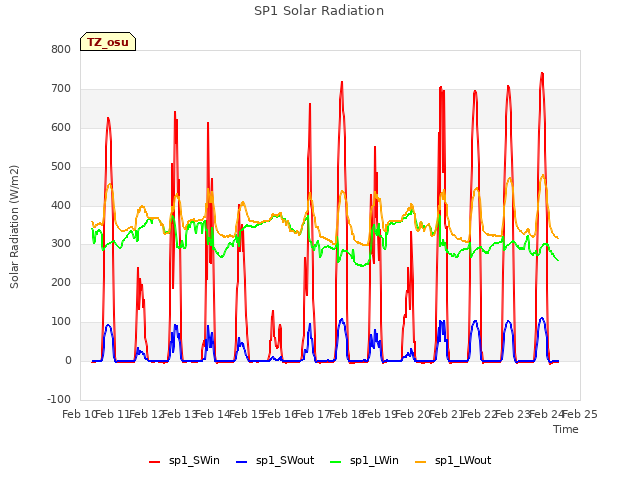Image resolution: width=640 pixels, height=480 pixels.
Task: Click the 200 y-axis tick label
Action: tap(61, 283)
